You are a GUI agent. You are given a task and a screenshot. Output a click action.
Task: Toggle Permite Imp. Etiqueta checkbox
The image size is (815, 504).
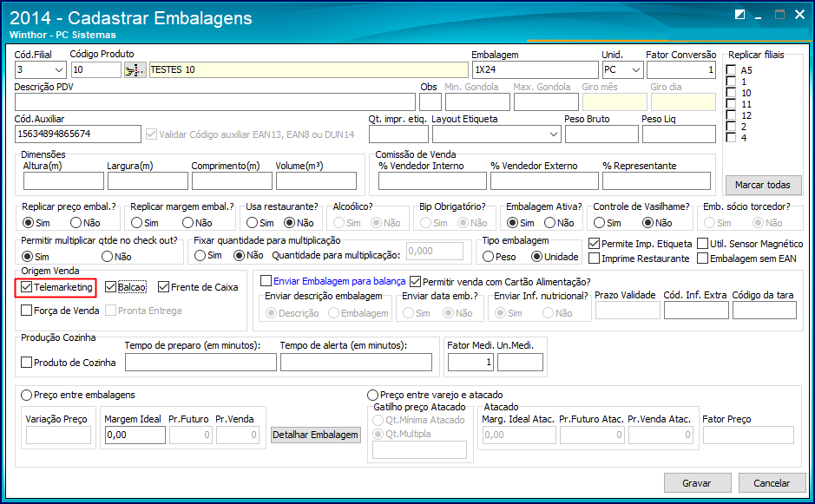[x=594, y=244]
